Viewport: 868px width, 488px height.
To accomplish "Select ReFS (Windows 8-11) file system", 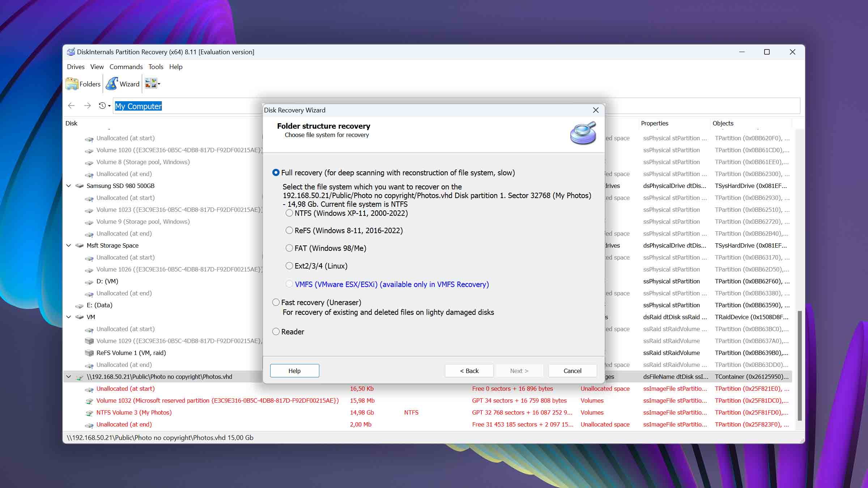I will [x=289, y=231].
